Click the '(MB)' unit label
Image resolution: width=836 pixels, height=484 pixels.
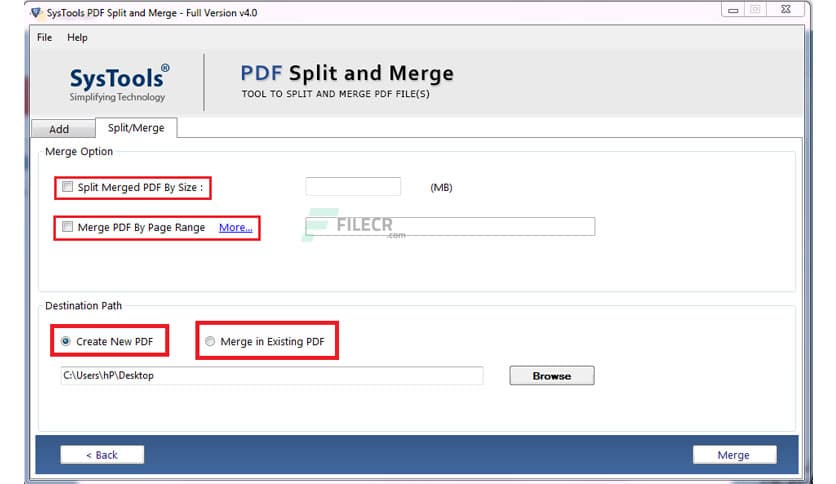tap(441, 188)
